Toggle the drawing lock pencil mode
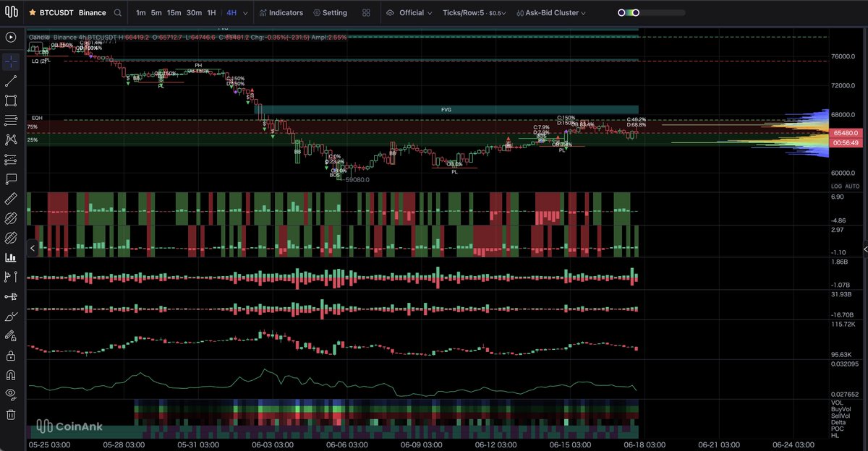The width and height of the screenshot is (868, 451). click(11, 335)
